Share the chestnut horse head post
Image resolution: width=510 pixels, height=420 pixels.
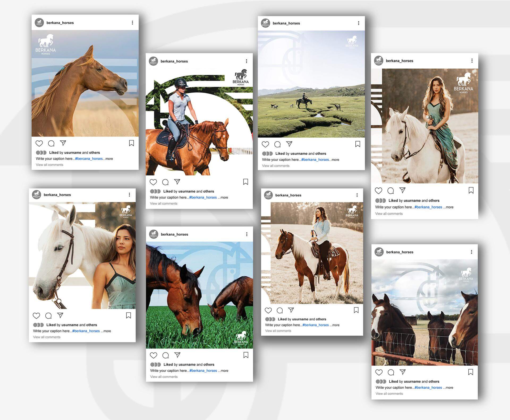pos(63,143)
